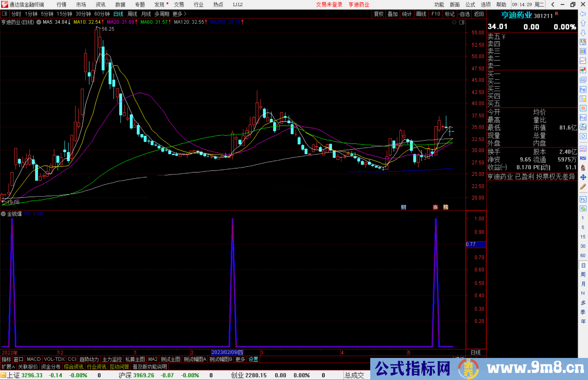Click the circle-in-box sidebar icon
Image resolution: width=588 pixels, height=380 pixels.
583,136
